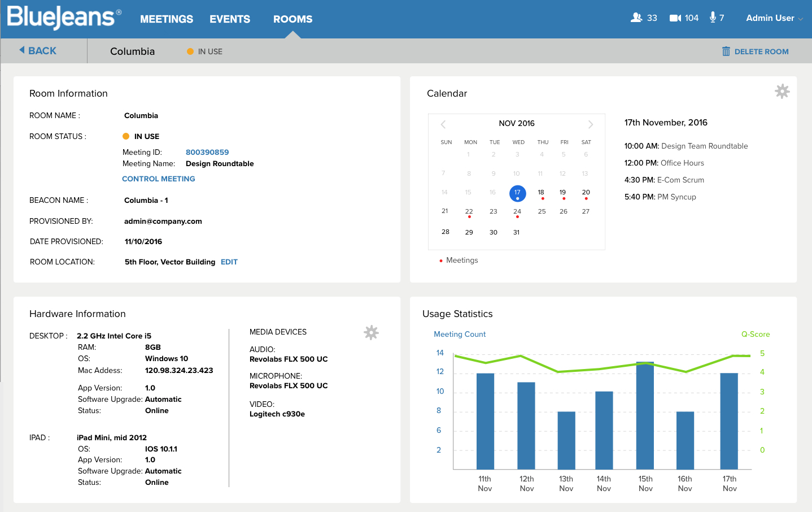812x512 pixels.
Task: Select November 18 on the calendar
Action: [541, 193]
